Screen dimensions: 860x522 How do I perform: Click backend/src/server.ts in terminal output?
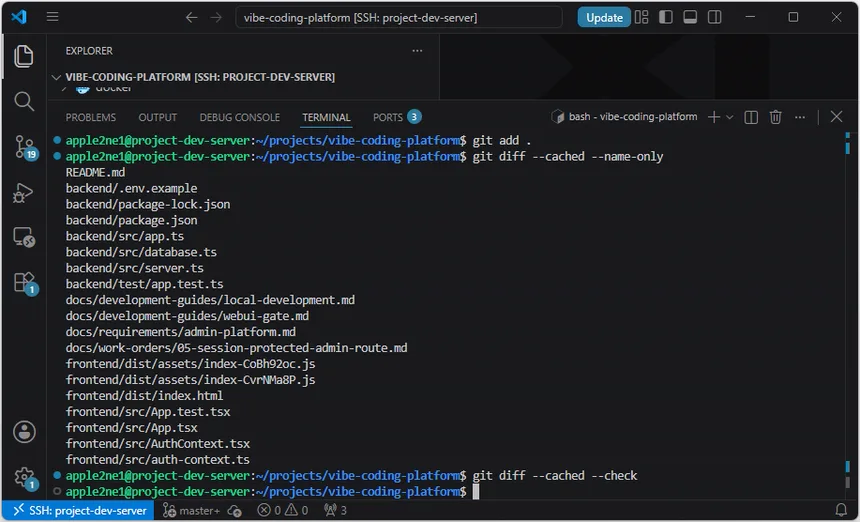(135, 268)
